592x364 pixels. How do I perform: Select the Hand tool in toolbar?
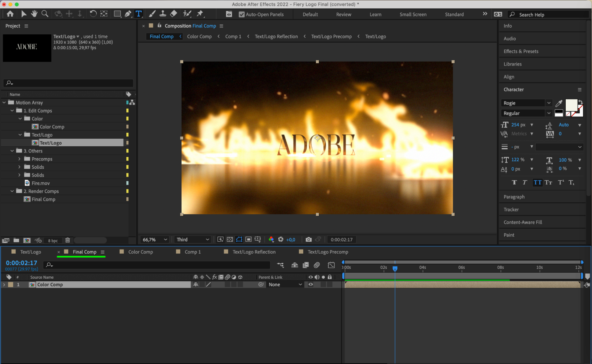click(x=33, y=14)
